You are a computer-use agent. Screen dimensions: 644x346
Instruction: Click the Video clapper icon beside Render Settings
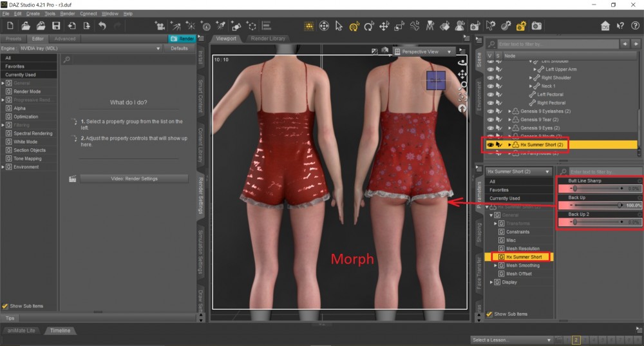point(73,178)
